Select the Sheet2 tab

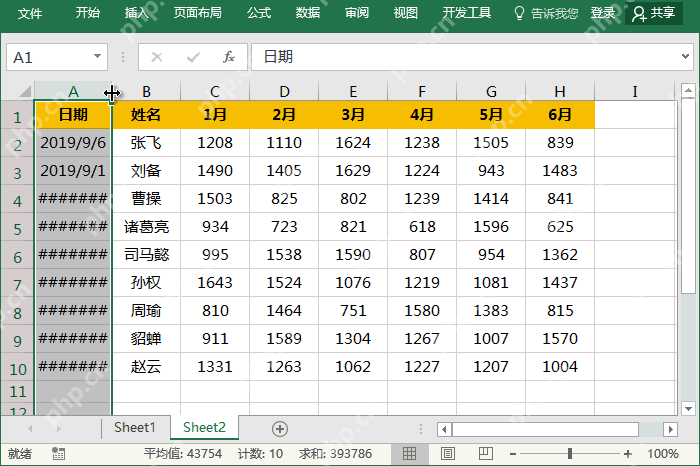(204, 428)
